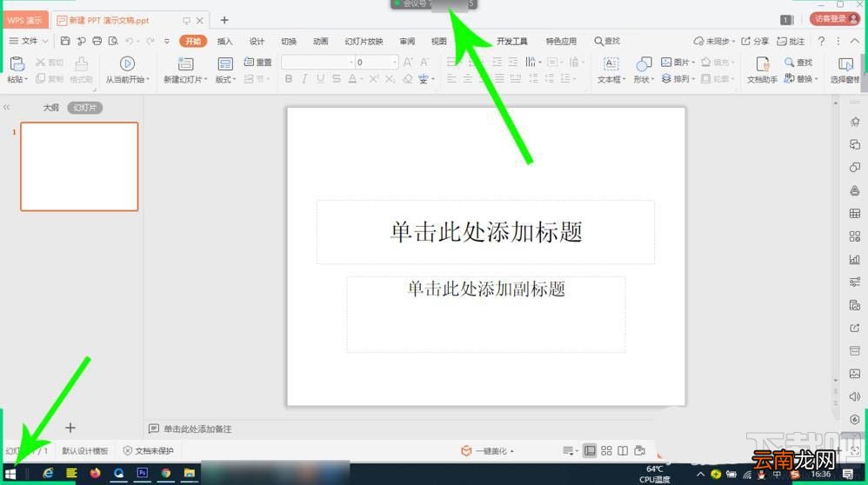The image size is (868, 485).
Task: Expand the quick access toolbar customize arrow
Action: point(167,41)
